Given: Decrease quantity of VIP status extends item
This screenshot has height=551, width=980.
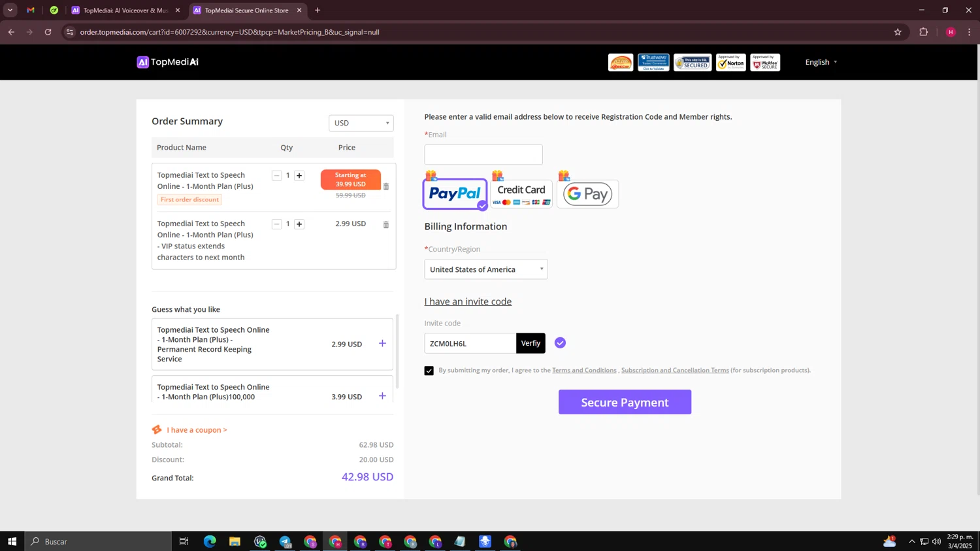Looking at the screenshot, I should (276, 224).
